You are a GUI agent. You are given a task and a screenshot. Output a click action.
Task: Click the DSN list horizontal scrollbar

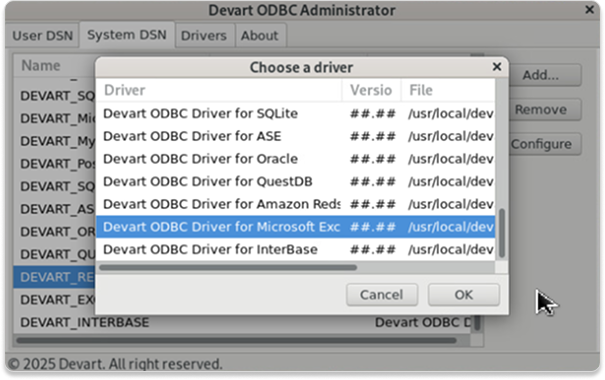point(236,341)
